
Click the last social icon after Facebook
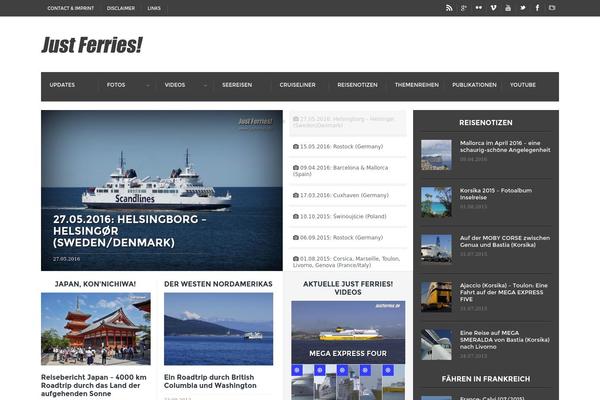click(552, 8)
